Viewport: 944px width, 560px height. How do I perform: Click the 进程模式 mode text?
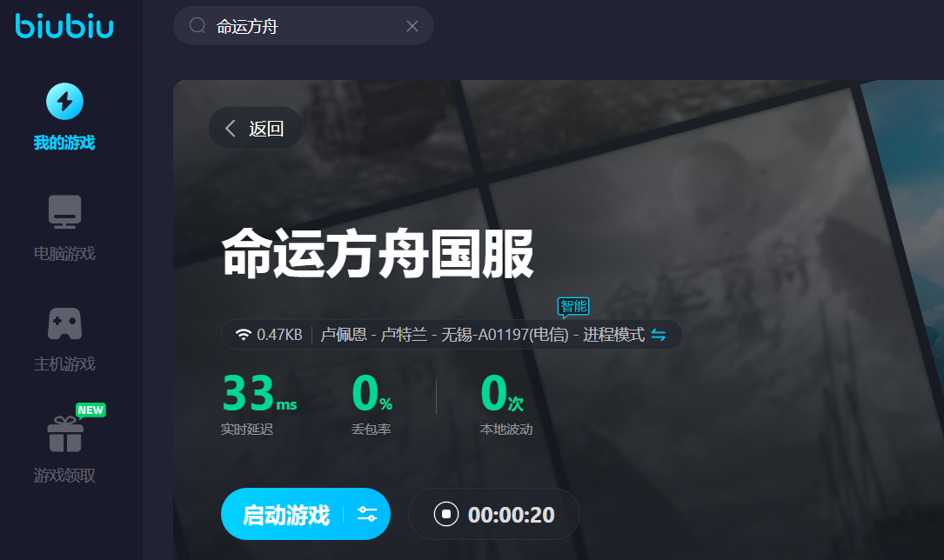pos(613,335)
